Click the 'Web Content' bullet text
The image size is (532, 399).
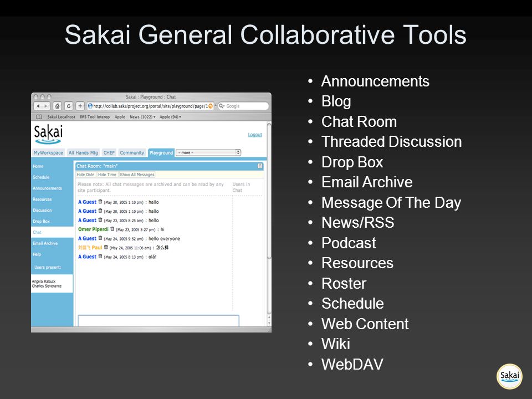pyautogui.click(x=365, y=324)
